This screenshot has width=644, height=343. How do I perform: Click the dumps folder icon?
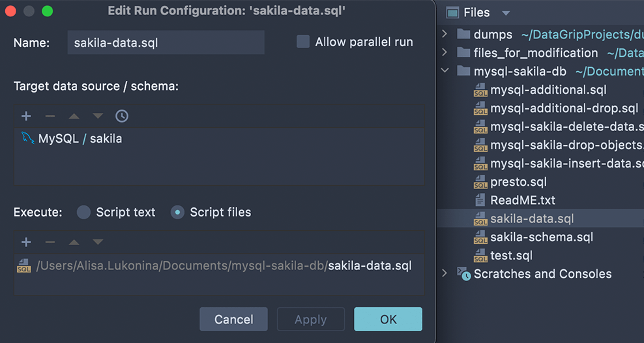[x=463, y=34]
